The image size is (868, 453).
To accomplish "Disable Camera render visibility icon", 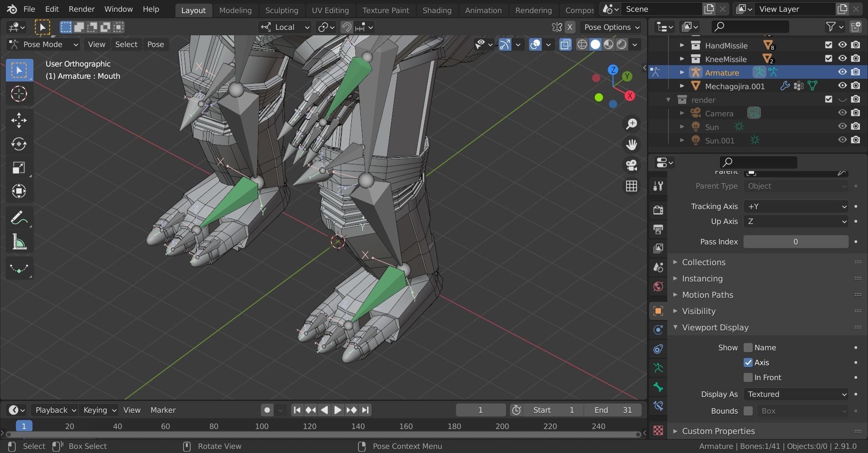I will pos(855,113).
